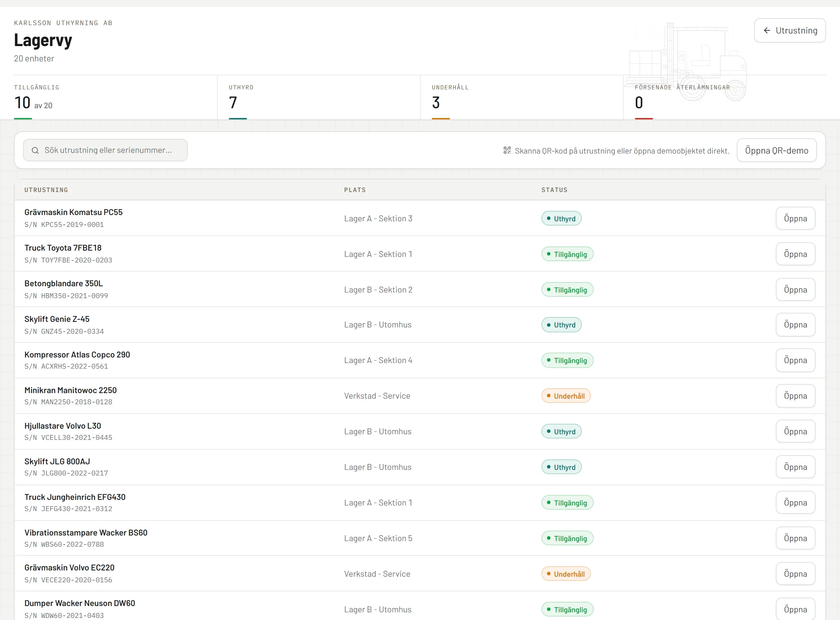Click the search magnifier icon
The image size is (840, 620).
(x=35, y=150)
